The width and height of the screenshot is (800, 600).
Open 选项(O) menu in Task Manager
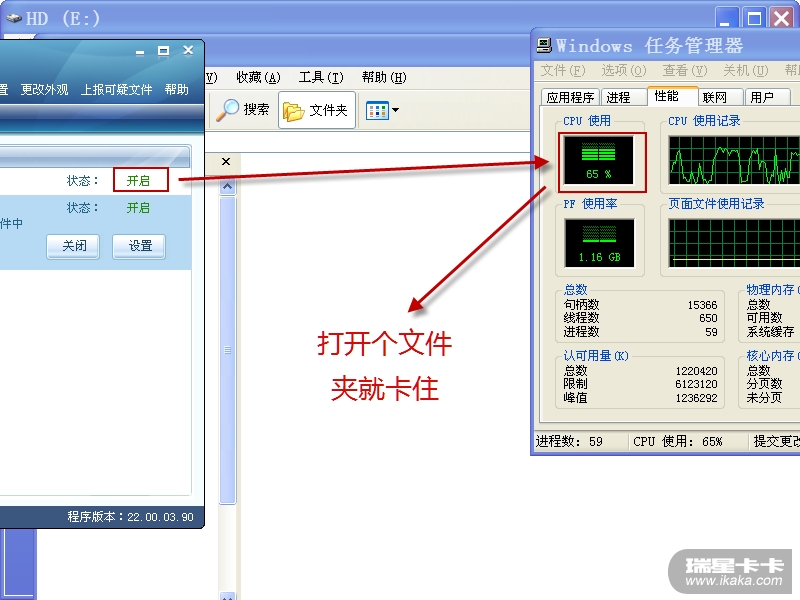coord(623,70)
